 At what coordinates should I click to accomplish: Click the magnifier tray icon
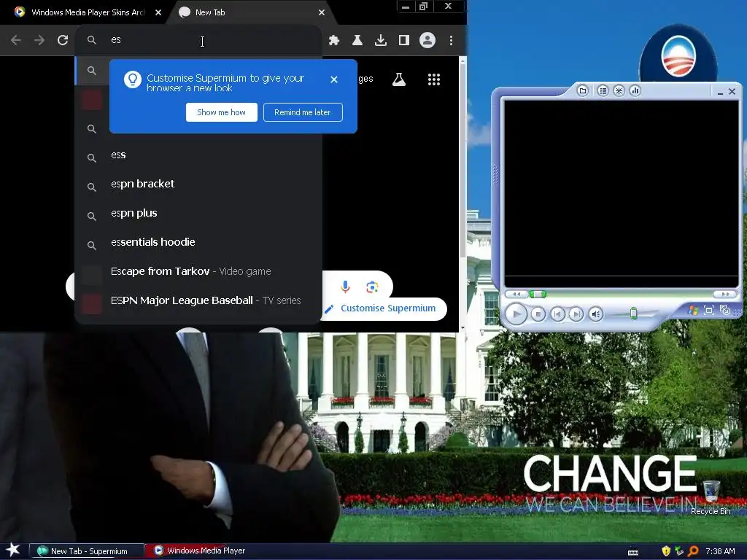tap(693, 551)
